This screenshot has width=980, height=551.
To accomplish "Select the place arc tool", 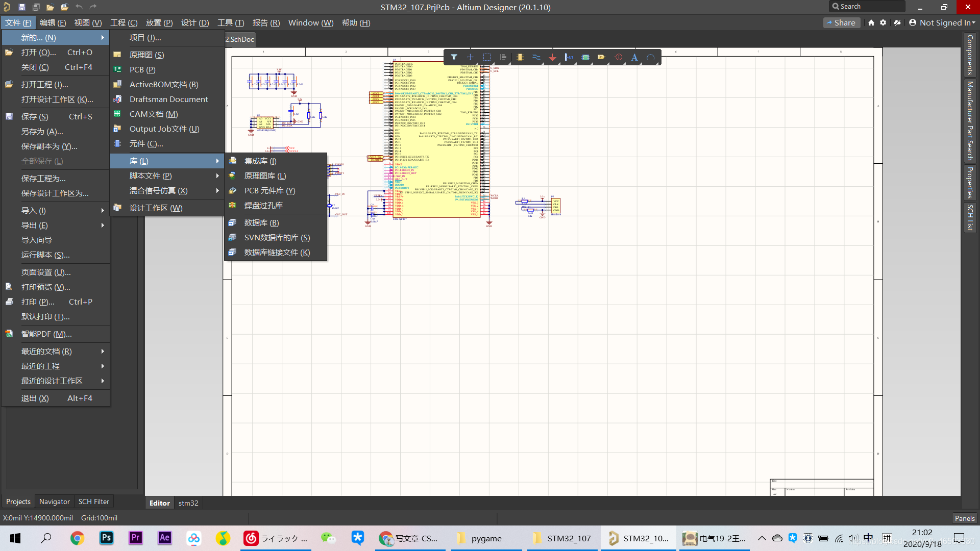I will (x=651, y=57).
